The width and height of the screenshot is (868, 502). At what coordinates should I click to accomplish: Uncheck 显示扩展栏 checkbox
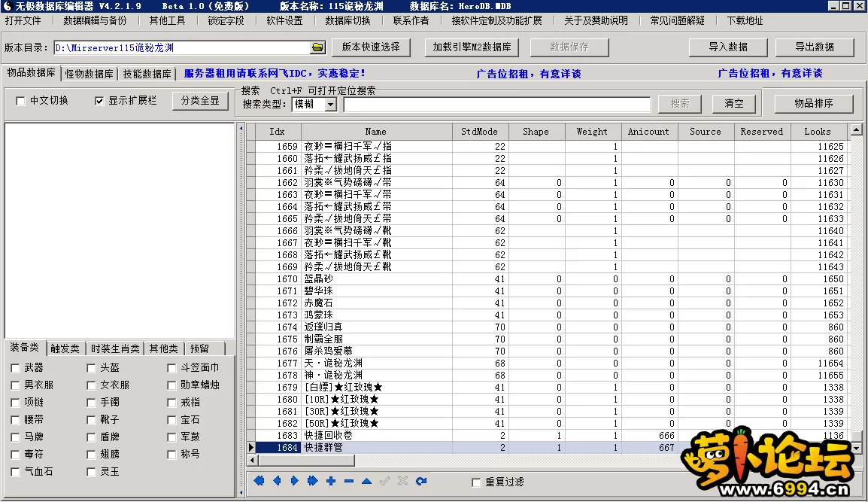pos(99,101)
